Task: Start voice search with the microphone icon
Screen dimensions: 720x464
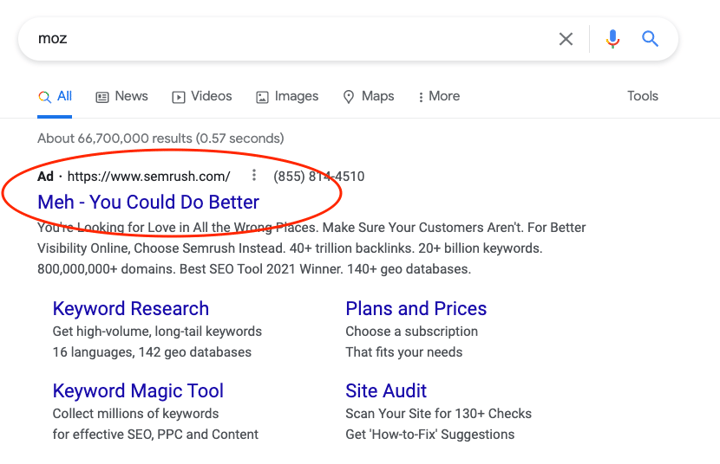Action: click(x=613, y=39)
